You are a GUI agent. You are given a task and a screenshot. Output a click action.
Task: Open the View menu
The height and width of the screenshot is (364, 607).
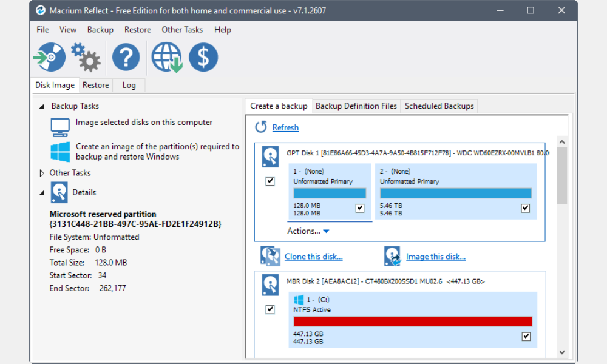[x=68, y=30]
